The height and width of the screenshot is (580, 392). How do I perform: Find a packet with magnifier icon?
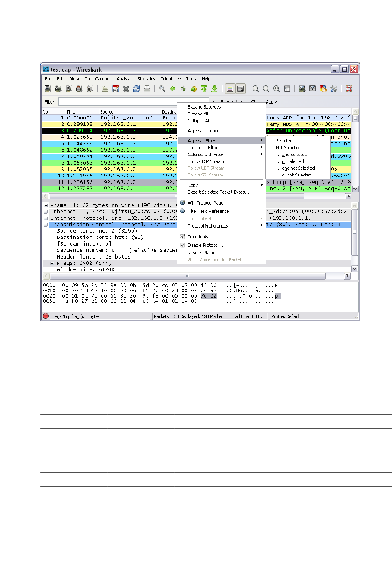(162, 89)
